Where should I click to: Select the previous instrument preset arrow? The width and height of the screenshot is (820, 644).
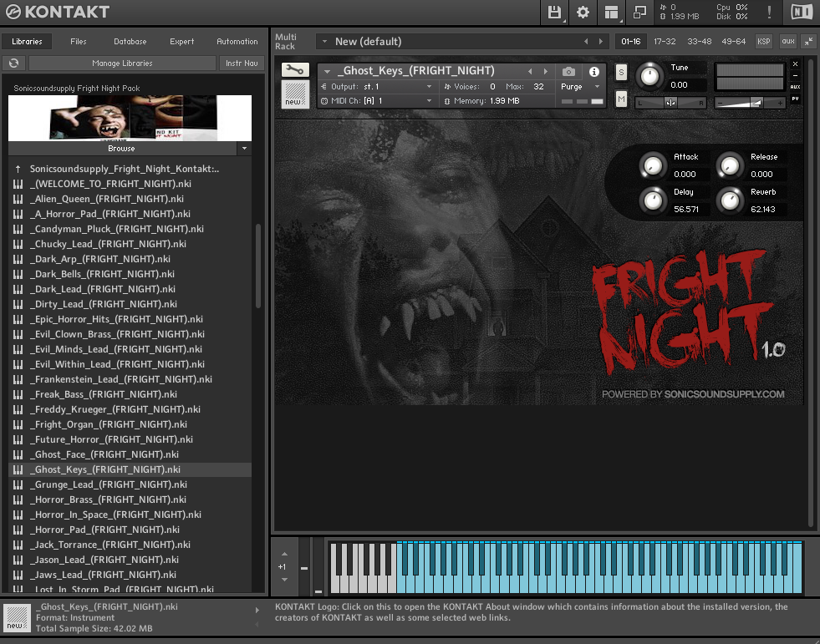click(x=530, y=71)
